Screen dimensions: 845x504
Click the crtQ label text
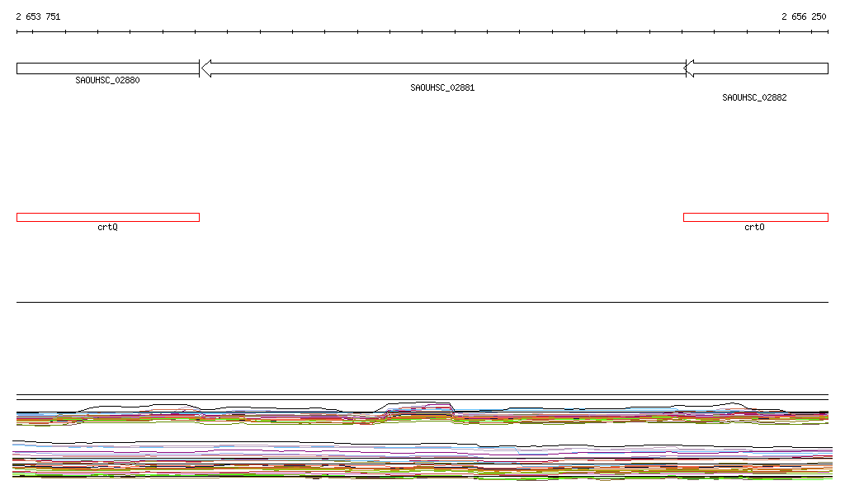coord(108,227)
